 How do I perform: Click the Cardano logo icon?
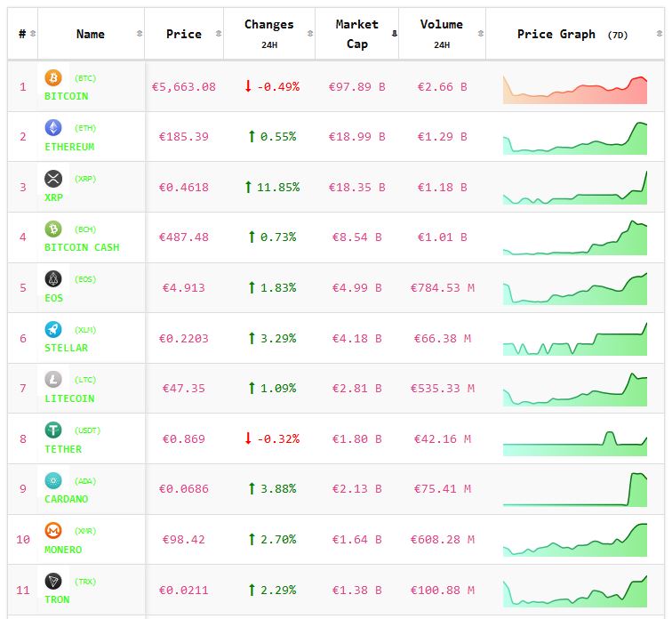53,480
